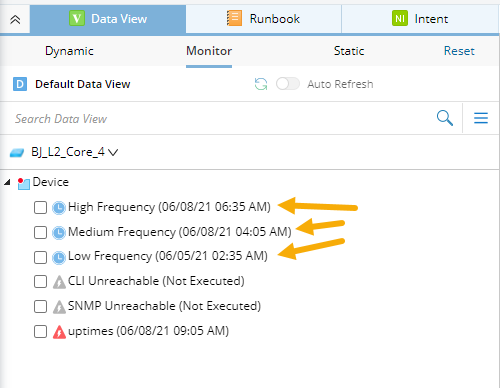
Task: Open the Intent tab
Action: [x=420, y=19]
